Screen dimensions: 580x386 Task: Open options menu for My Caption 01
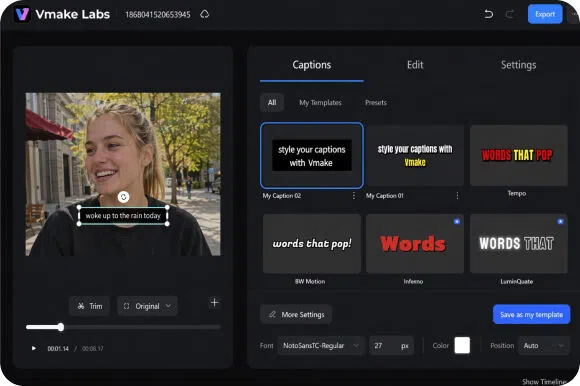[457, 196]
